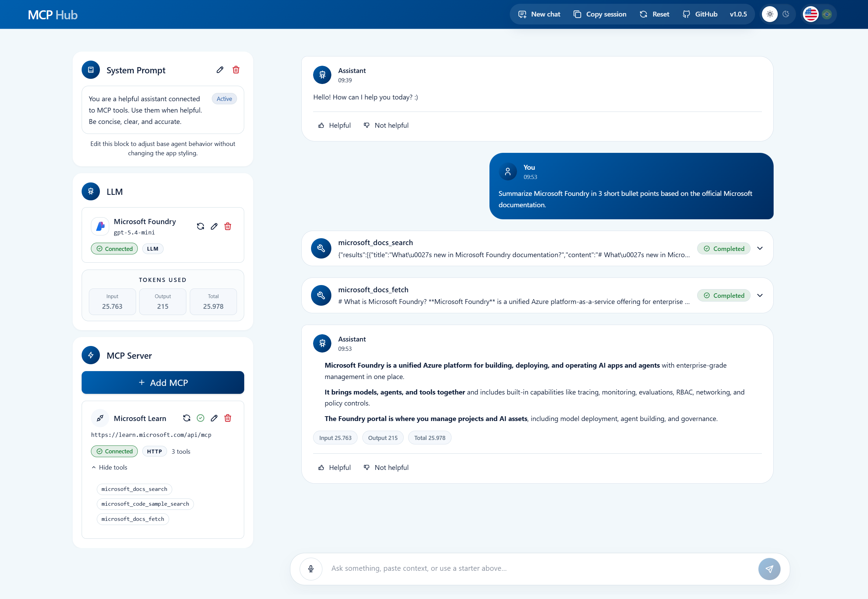
Task: Click the v1.0.5 version label
Action: click(x=738, y=14)
